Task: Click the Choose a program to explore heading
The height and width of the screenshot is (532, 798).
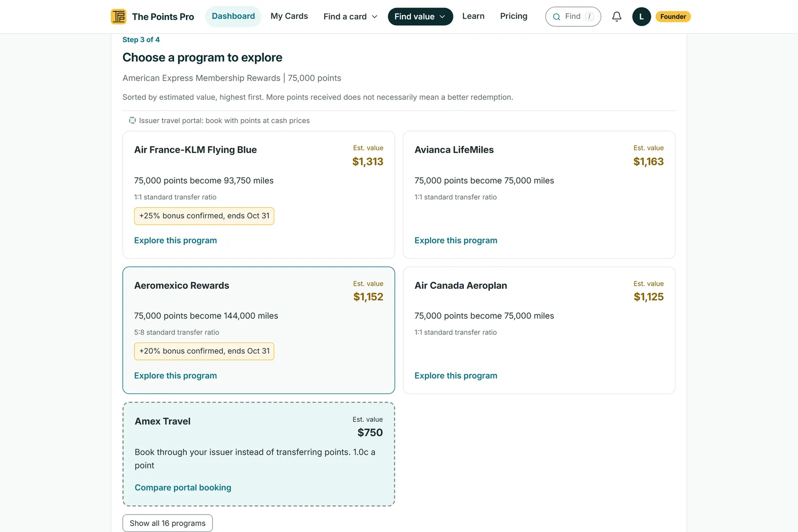Action: [202, 58]
